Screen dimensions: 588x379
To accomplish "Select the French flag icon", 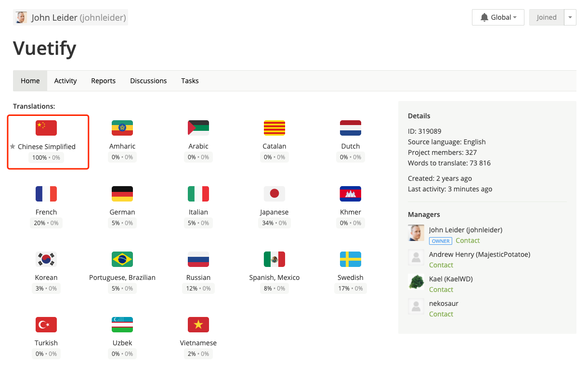I will tap(46, 193).
